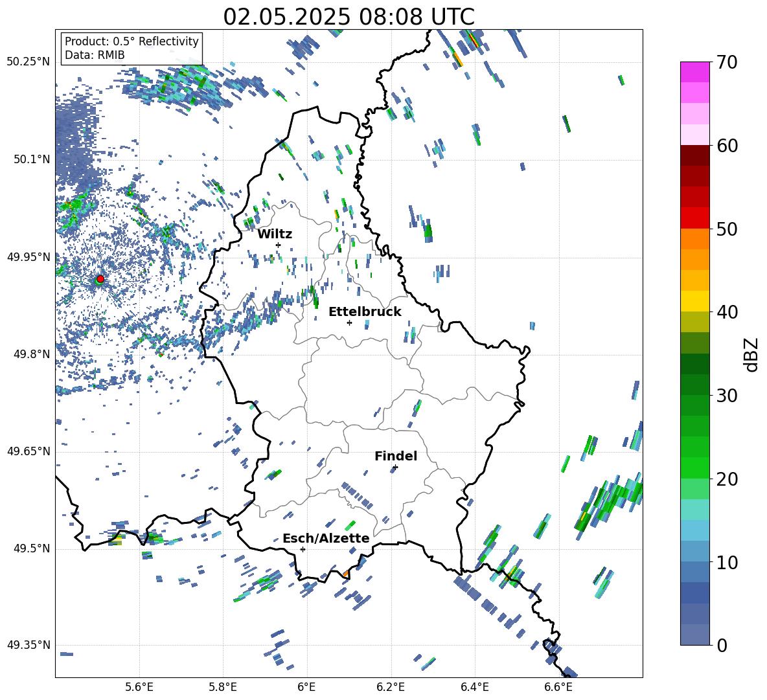Click the bright red colorbar band above 50
767x700 pixels.
695,218
